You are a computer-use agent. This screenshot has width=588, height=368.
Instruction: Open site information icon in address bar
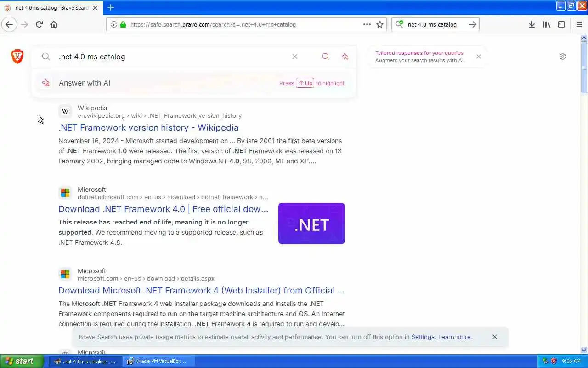click(x=113, y=24)
